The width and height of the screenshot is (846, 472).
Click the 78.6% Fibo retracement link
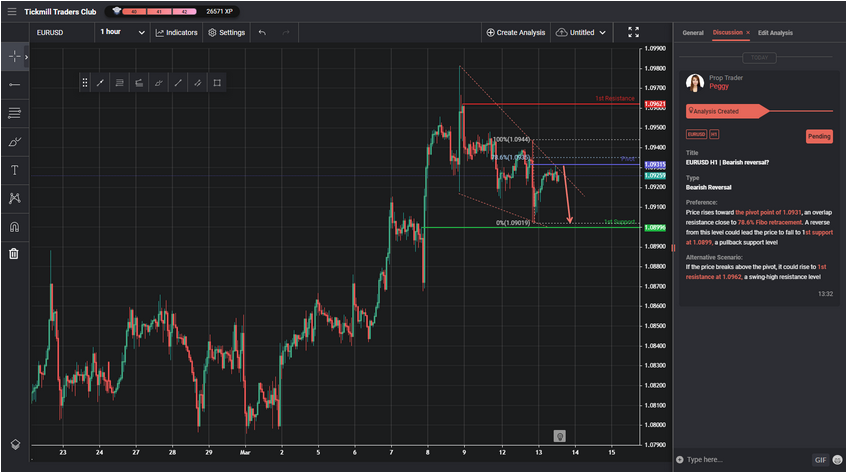(x=770, y=222)
